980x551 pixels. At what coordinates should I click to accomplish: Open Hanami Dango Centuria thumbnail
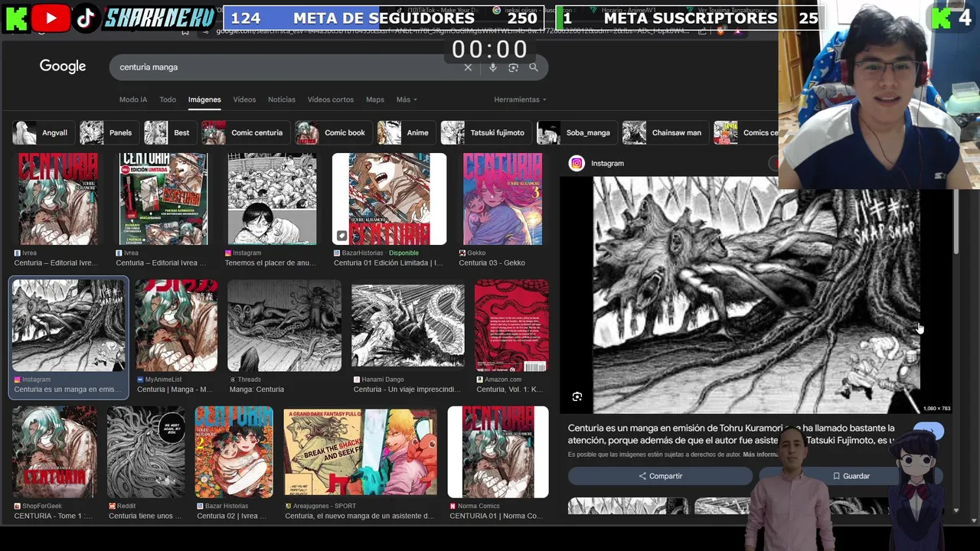click(x=407, y=325)
